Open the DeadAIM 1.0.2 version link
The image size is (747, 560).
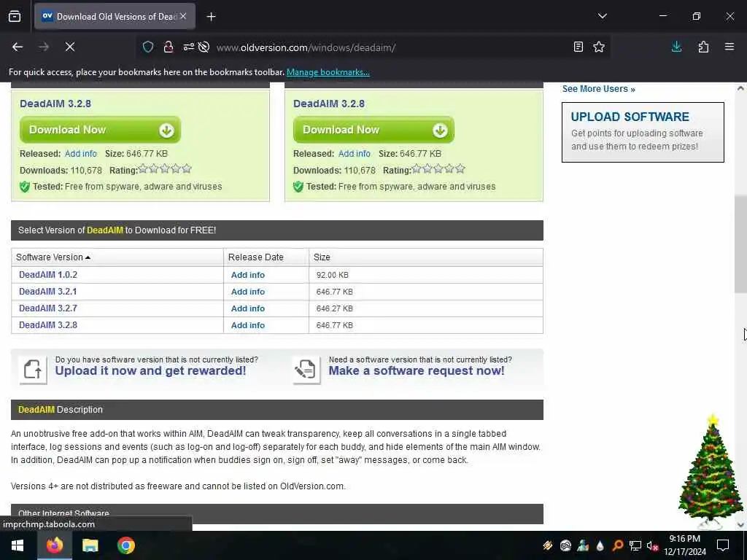click(48, 275)
